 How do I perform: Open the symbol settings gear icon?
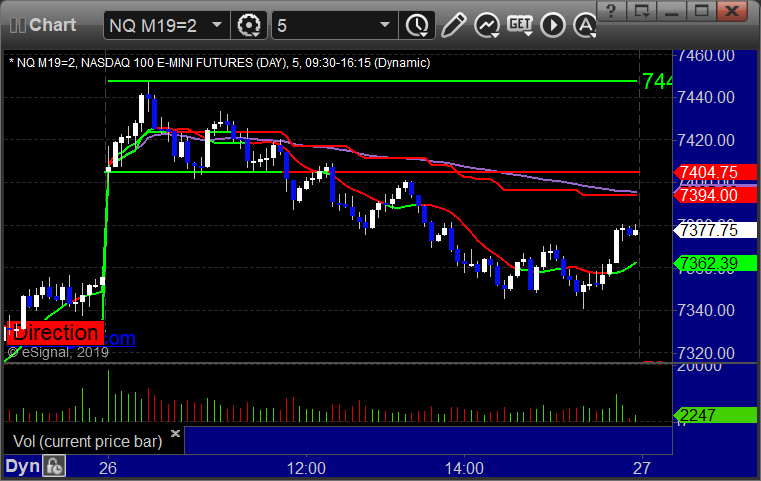coord(249,25)
